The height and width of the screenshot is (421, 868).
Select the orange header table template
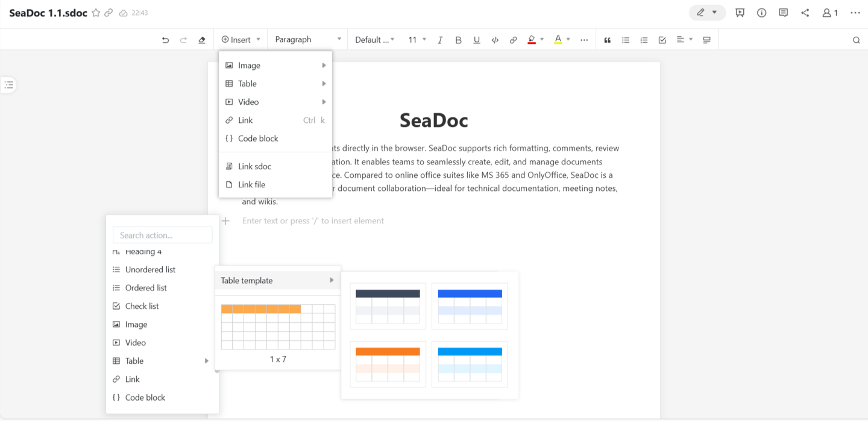388,364
